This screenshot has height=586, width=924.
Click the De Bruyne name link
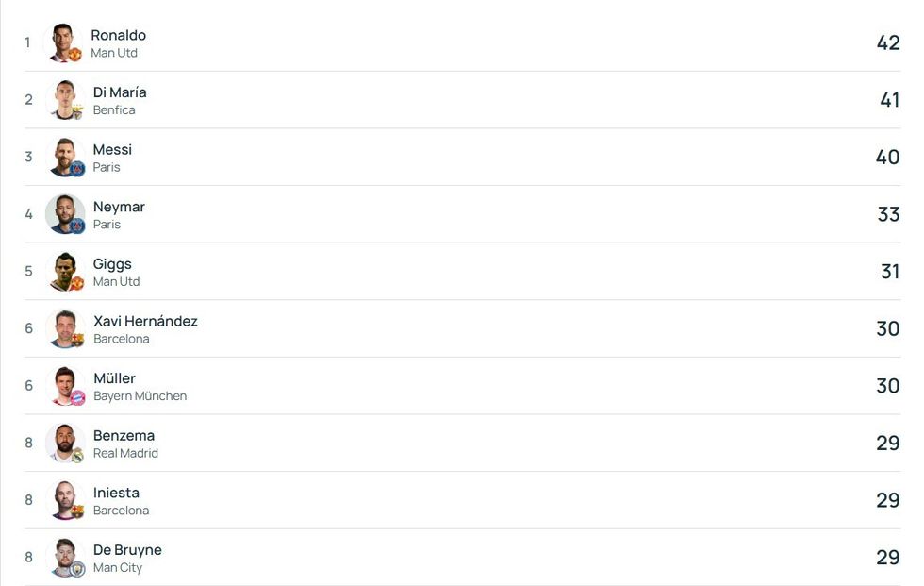tap(127, 549)
